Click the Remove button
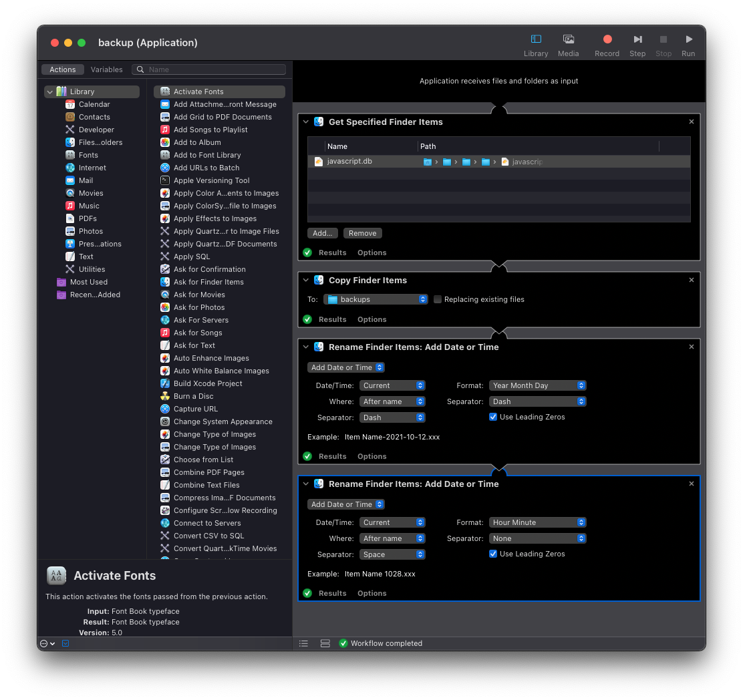This screenshot has height=700, width=743. [362, 233]
